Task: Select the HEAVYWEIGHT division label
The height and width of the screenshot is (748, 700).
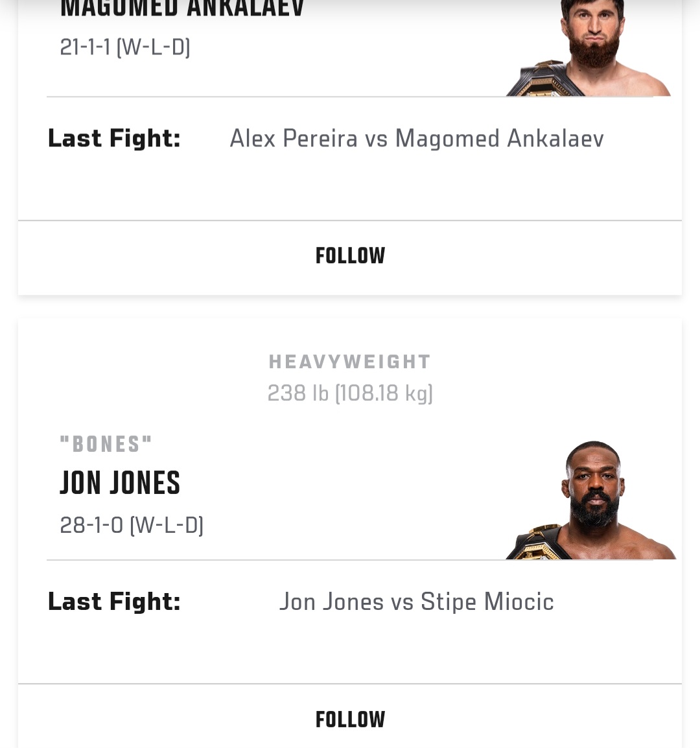Action: [350, 362]
